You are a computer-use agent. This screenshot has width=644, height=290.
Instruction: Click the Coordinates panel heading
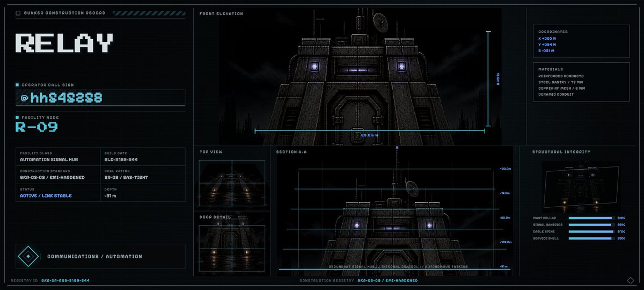(x=553, y=32)
